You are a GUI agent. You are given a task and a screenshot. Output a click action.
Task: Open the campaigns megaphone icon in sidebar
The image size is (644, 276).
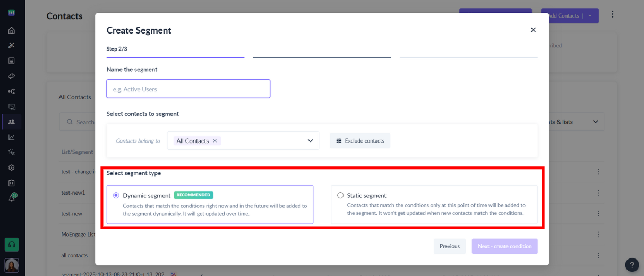(x=12, y=76)
